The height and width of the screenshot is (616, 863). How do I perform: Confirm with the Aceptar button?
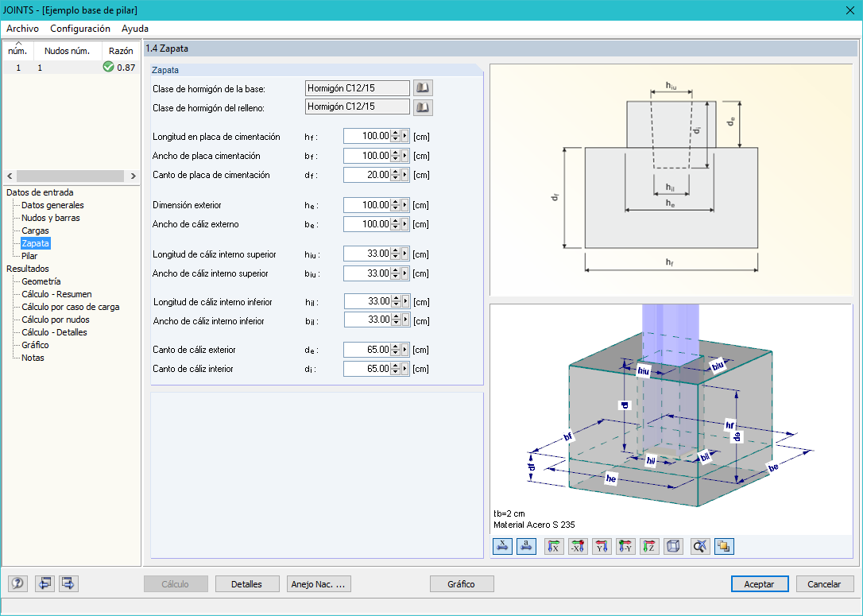coord(759,584)
